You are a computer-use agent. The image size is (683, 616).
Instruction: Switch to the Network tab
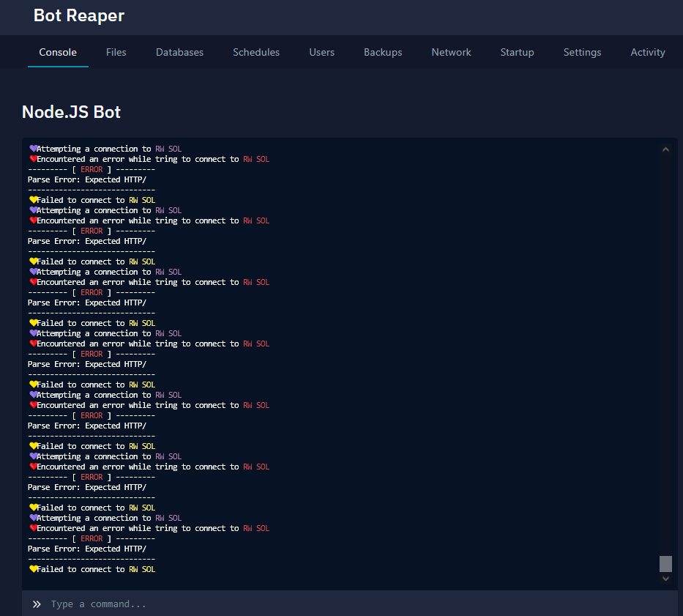pyautogui.click(x=451, y=52)
